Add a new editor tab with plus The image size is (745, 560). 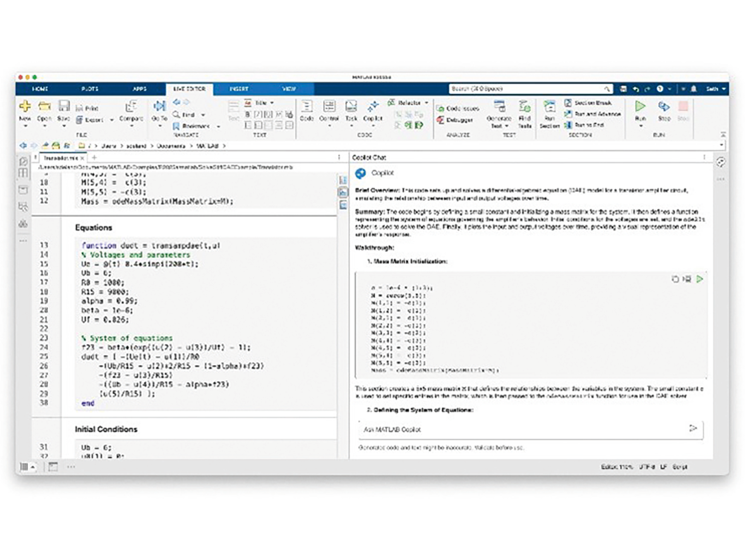[x=94, y=157]
